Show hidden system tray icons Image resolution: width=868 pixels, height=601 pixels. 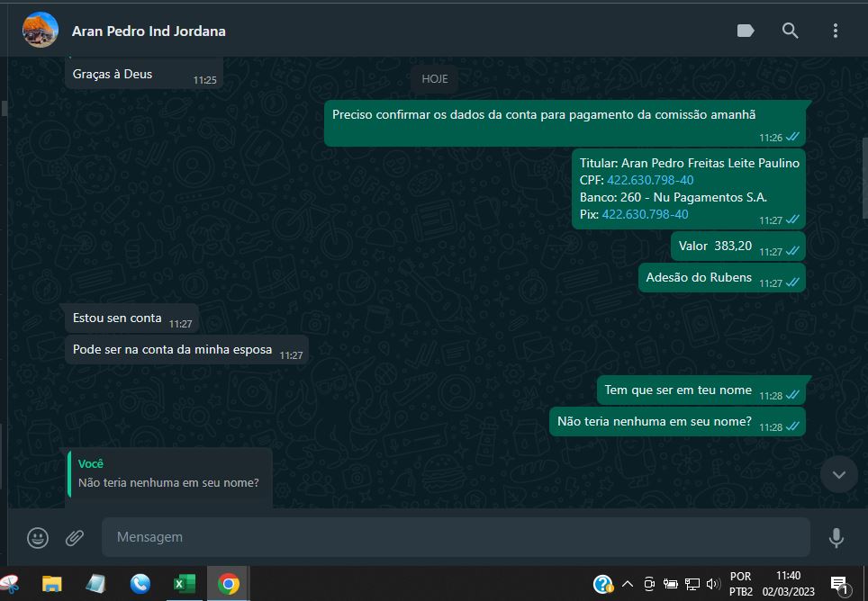tap(628, 584)
